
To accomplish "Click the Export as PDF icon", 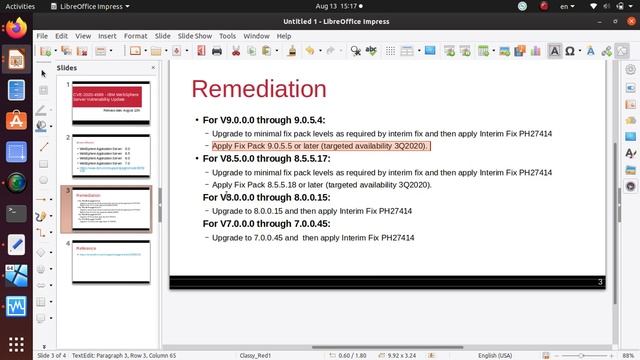I will pos(201,51).
